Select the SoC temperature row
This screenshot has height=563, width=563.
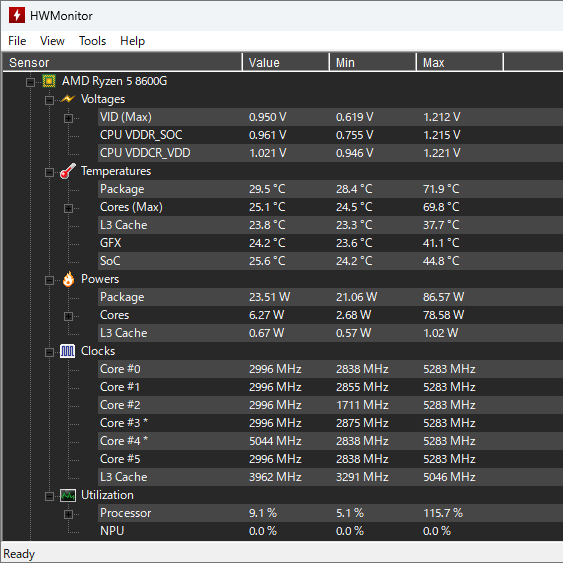point(330,261)
